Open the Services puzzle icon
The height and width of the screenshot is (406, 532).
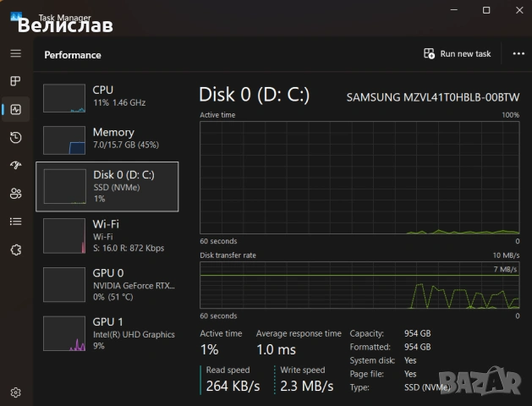(x=15, y=250)
